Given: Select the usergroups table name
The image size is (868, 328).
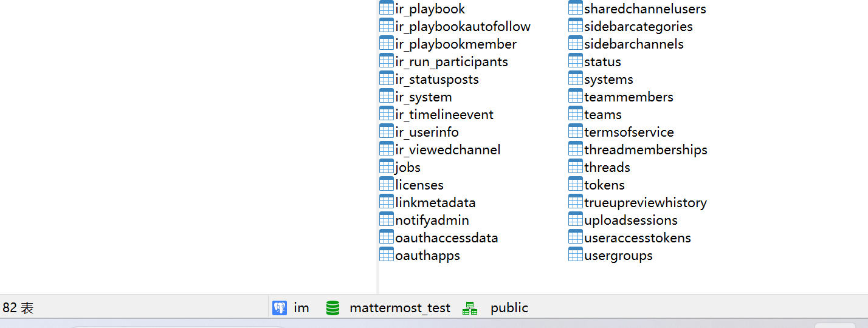Looking at the screenshot, I should [x=618, y=256].
